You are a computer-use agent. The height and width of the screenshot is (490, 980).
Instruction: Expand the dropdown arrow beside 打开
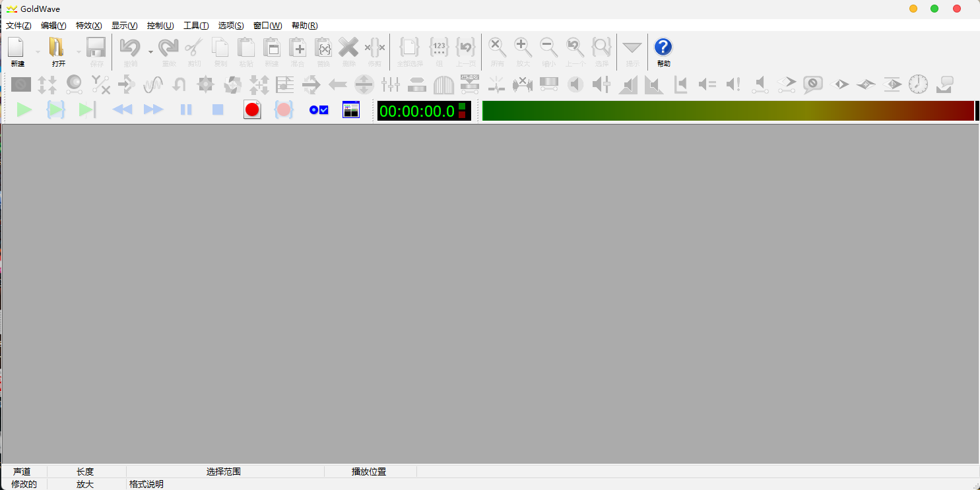tap(79, 51)
